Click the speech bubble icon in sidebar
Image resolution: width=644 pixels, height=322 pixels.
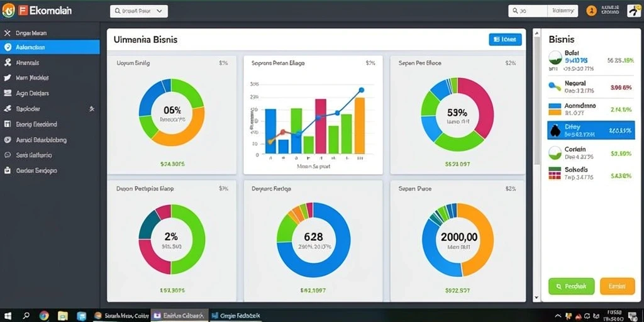[x=7, y=155]
